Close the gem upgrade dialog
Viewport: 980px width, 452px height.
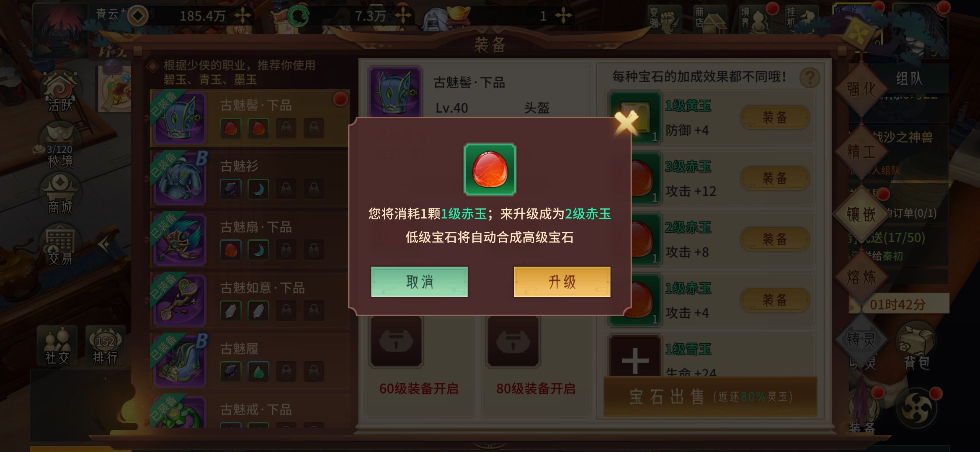click(x=626, y=123)
